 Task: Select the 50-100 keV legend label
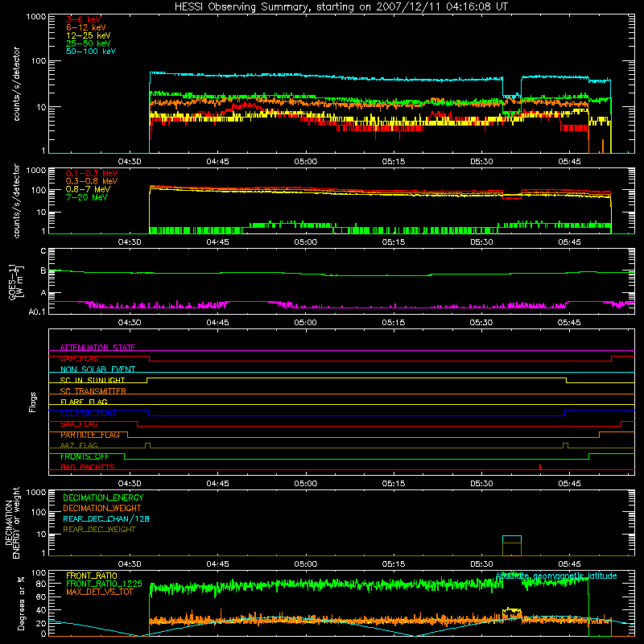[91, 52]
